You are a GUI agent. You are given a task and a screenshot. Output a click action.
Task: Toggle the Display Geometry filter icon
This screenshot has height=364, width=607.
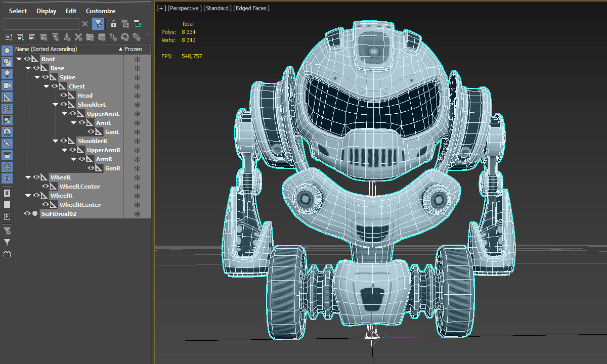click(x=7, y=51)
